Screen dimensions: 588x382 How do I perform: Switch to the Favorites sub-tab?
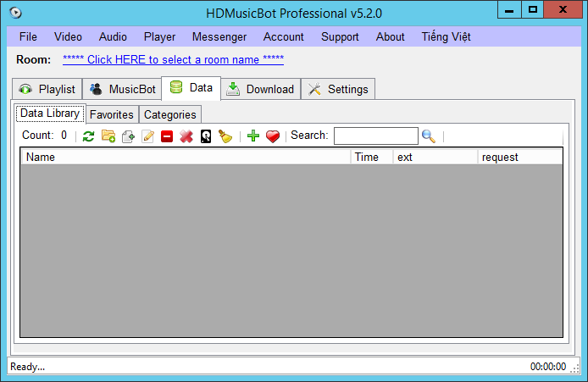pos(112,114)
